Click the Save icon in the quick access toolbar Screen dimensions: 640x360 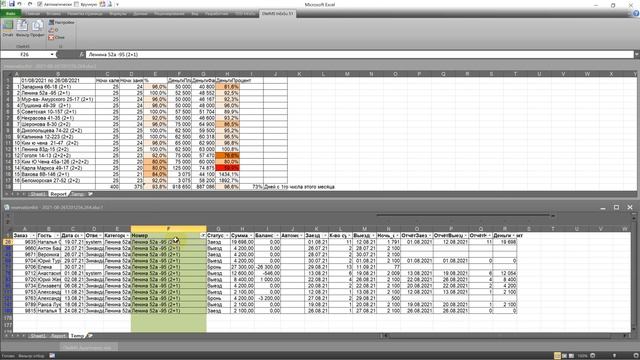(12, 4)
